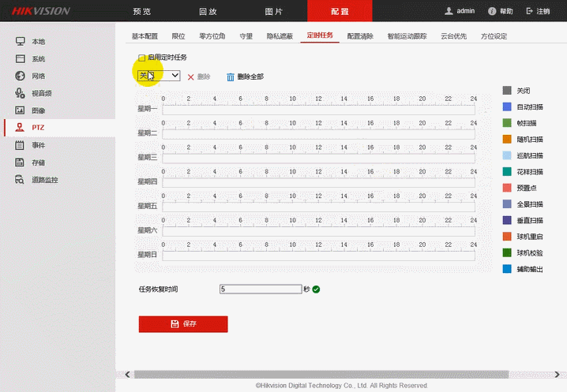
Task: Switch to the 配置清除 tab
Action: coord(360,36)
